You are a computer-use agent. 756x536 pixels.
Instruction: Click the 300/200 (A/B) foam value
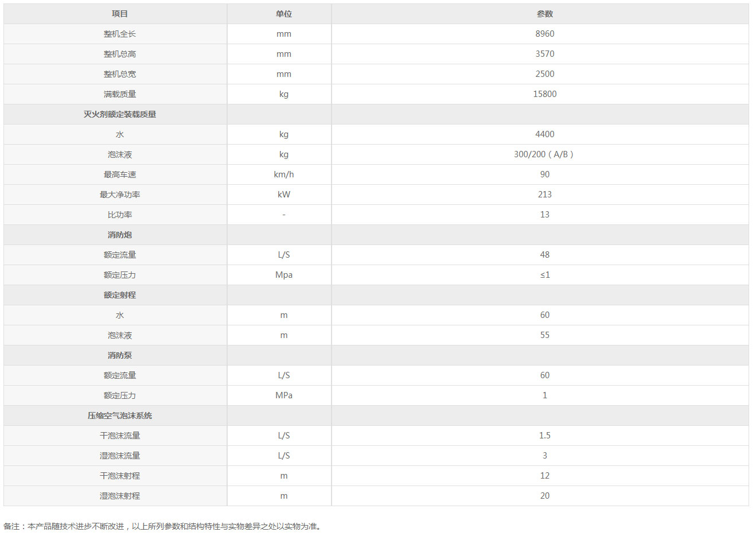(x=544, y=154)
